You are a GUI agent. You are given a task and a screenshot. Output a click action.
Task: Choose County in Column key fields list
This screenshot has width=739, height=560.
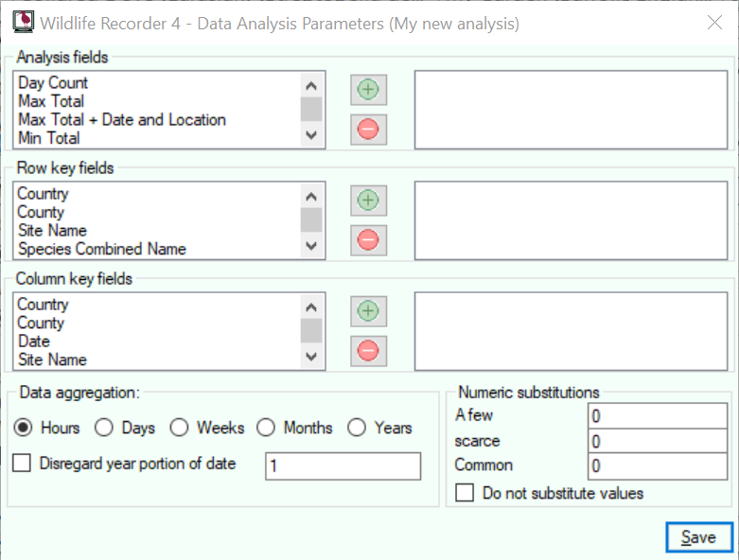pyautogui.click(x=158, y=323)
